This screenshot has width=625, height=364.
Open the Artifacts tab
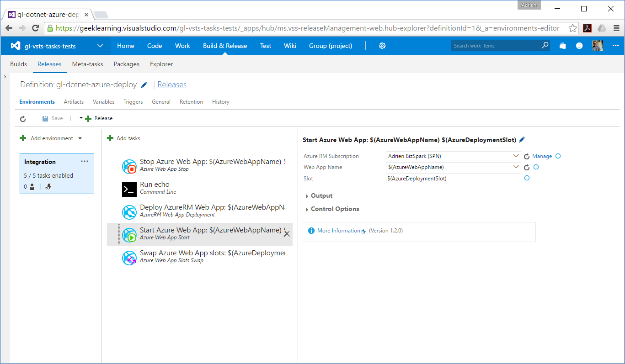(74, 102)
